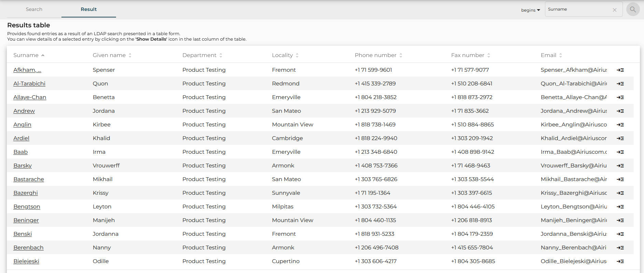Open the 'begins' filter dropdown
The width and height of the screenshot is (644, 273).
pos(530,10)
